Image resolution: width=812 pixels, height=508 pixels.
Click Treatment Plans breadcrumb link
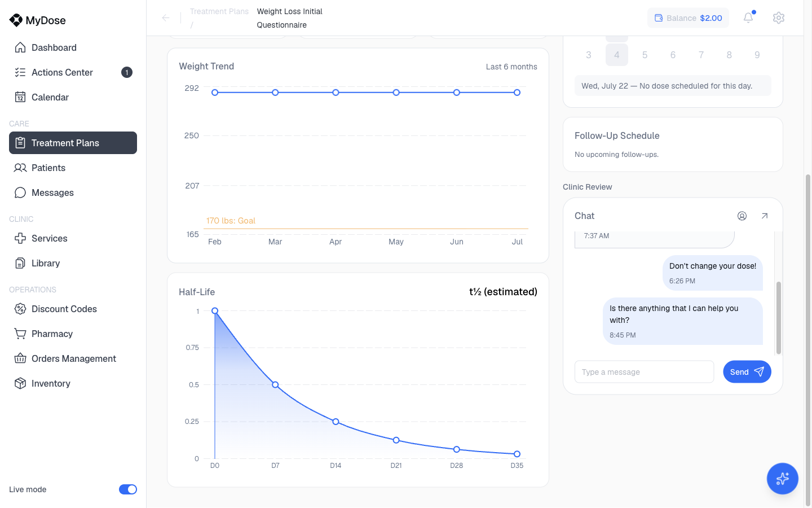219,11
